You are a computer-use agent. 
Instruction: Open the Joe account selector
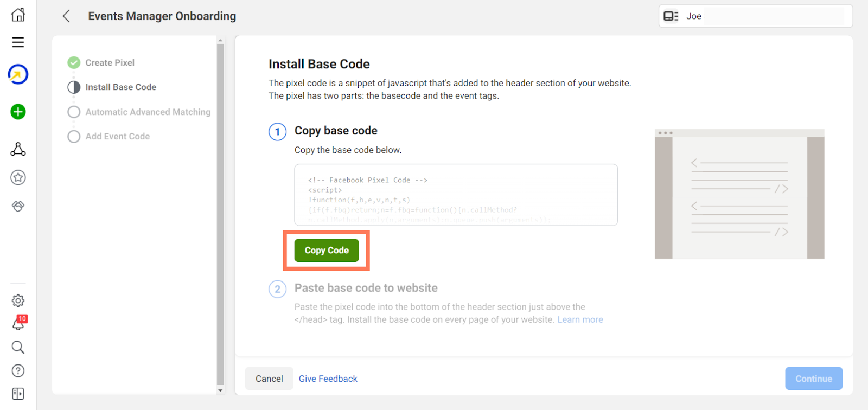pyautogui.click(x=755, y=16)
